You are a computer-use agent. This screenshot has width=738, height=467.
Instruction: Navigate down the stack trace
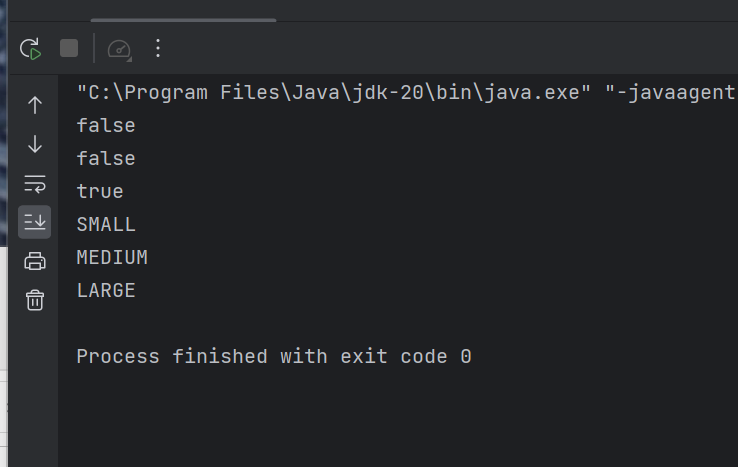coord(35,144)
